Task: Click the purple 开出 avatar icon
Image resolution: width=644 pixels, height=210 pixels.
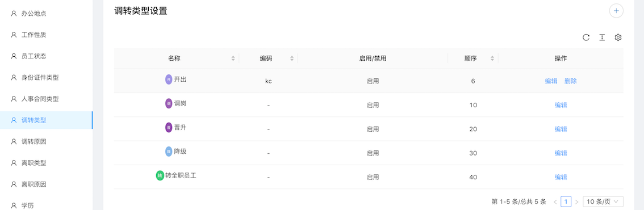Action: pos(169,79)
